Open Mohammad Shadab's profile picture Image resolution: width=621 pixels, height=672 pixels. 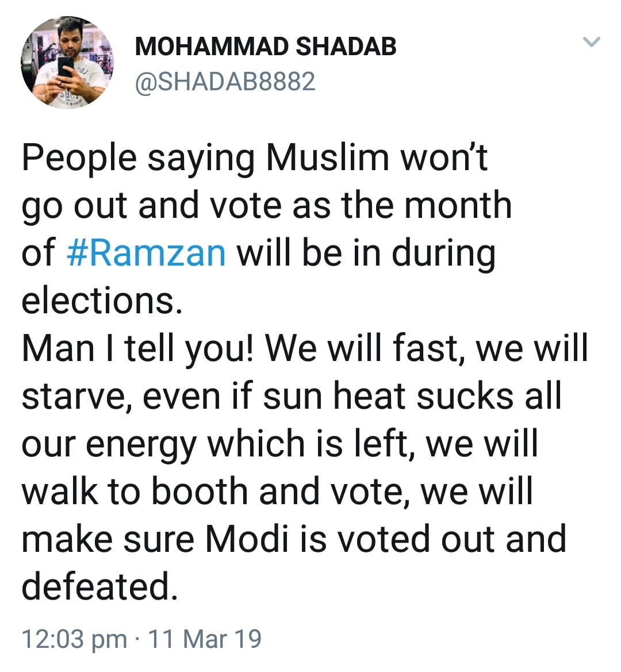click(x=67, y=63)
